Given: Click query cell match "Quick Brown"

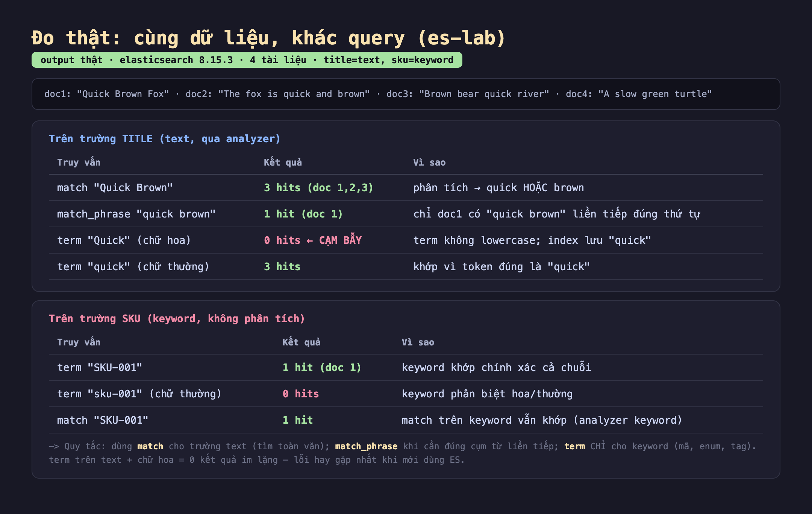Looking at the screenshot, I should click(115, 188).
